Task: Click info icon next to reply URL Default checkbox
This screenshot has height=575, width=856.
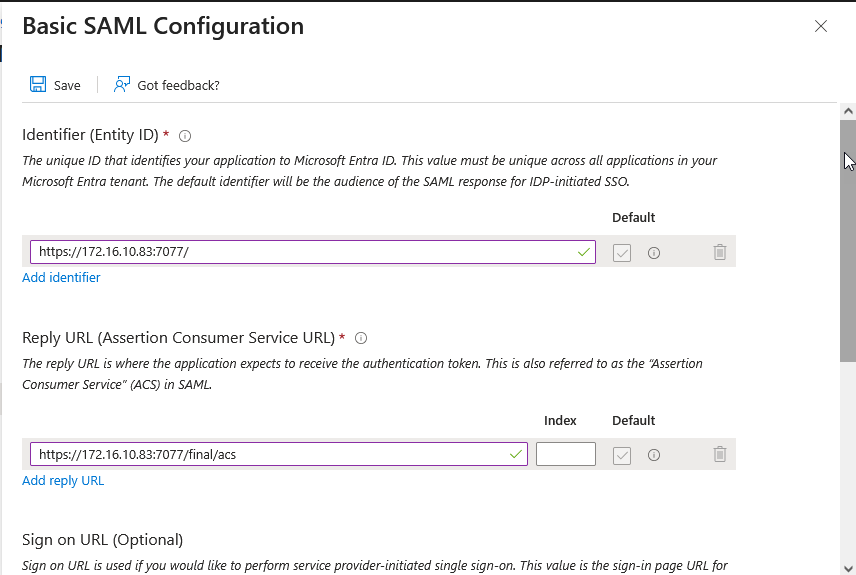Action: (x=654, y=455)
